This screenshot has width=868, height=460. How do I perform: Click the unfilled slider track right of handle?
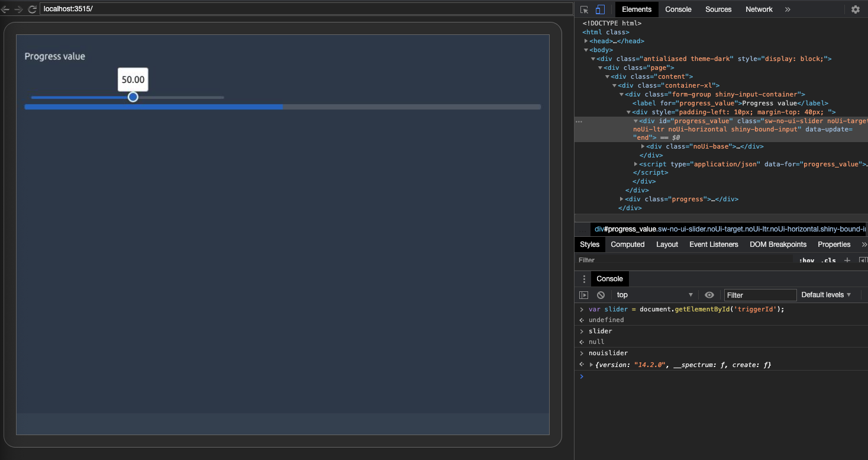click(x=181, y=97)
